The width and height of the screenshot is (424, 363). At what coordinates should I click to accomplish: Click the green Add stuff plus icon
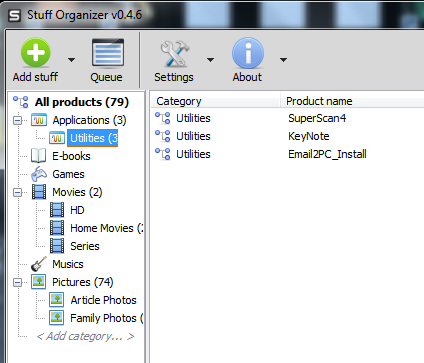[x=36, y=53]
